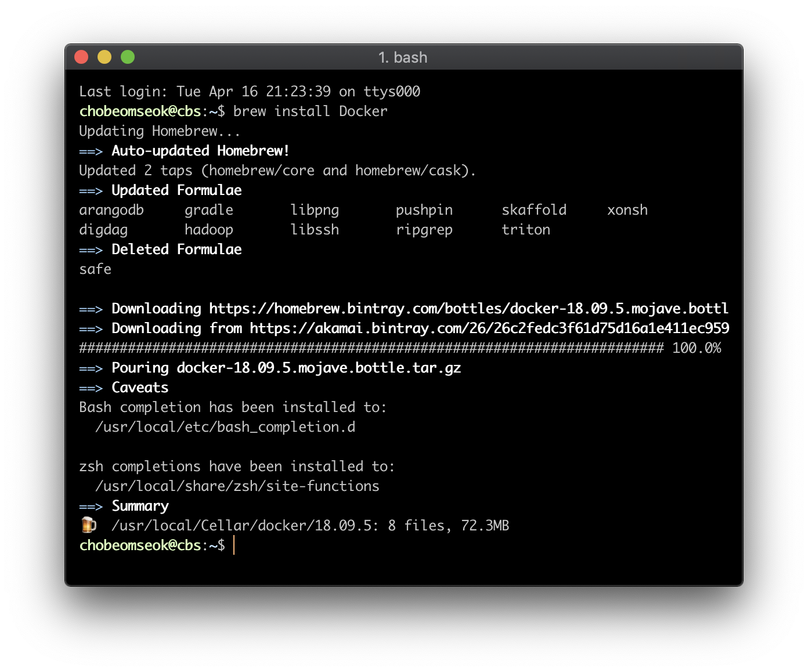Click the '/usr/local/etc/bash_completion.d' path
The image size is (808, 672).
click(x=225, y=427)
